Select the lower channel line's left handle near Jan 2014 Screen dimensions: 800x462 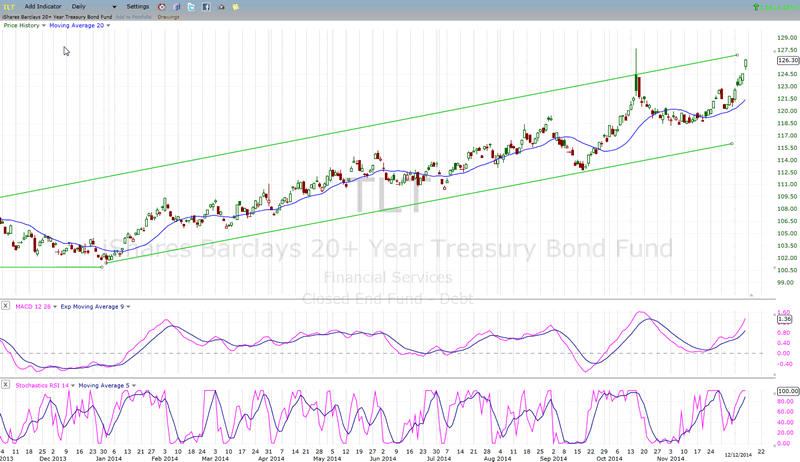point(106,263)
